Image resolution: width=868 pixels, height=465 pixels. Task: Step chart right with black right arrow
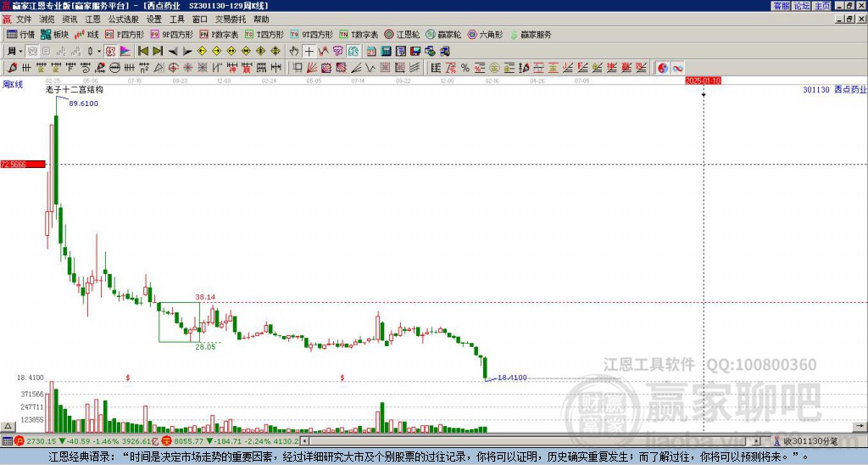pos(187,51)
